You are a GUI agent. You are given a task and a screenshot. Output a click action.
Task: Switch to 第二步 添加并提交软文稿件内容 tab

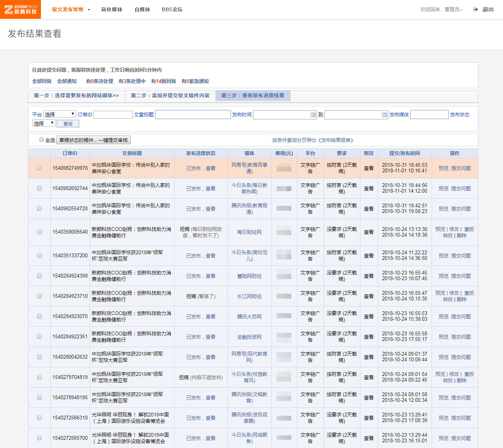click(x=170, y=95)
